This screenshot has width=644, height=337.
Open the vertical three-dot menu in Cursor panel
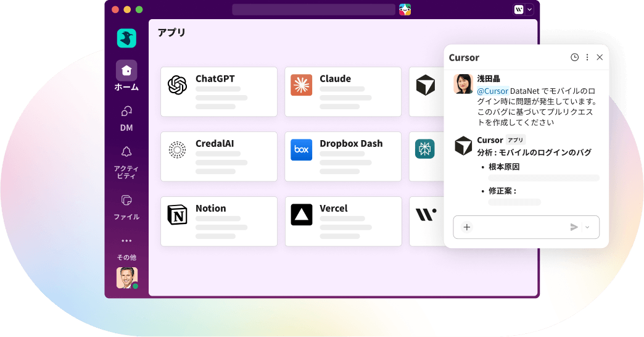coord(587,57)
